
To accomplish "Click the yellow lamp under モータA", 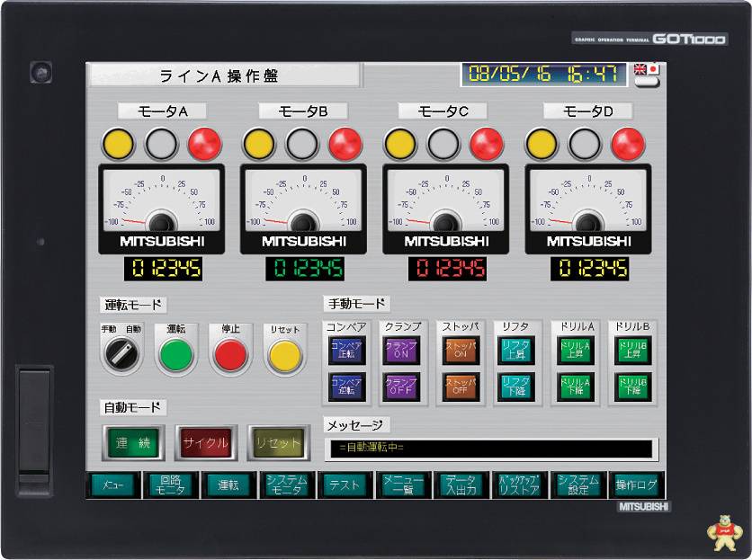I will (x=118, y=144).
